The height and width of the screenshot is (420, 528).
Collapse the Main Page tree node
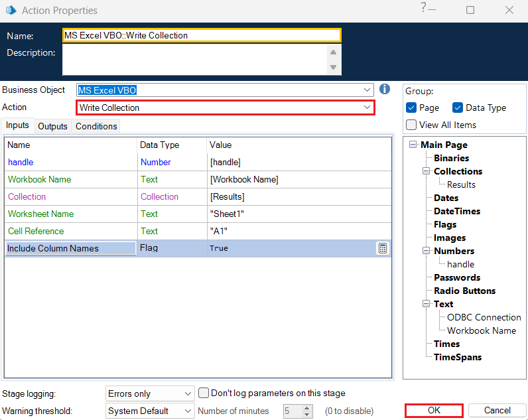[x=413, y=145]
